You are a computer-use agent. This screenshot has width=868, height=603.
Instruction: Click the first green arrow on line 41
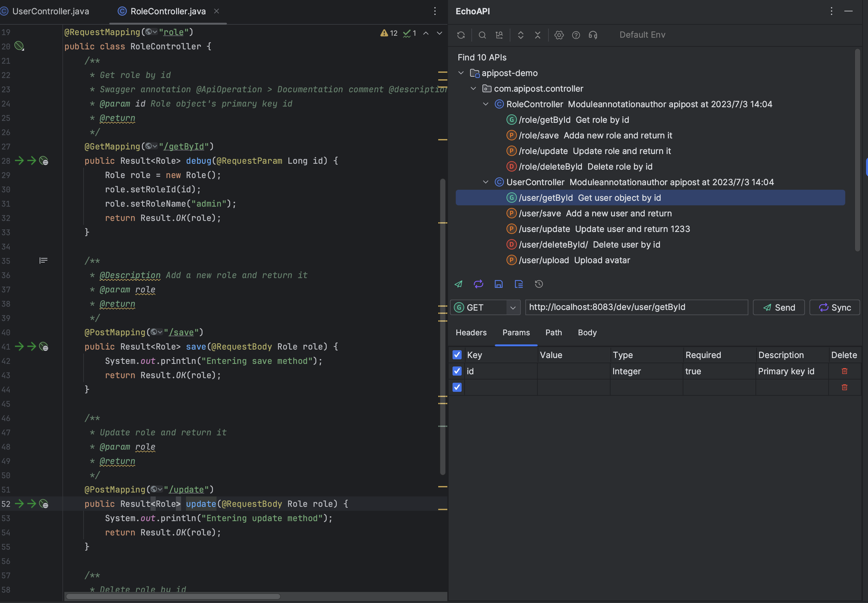[x=19, y=347]
